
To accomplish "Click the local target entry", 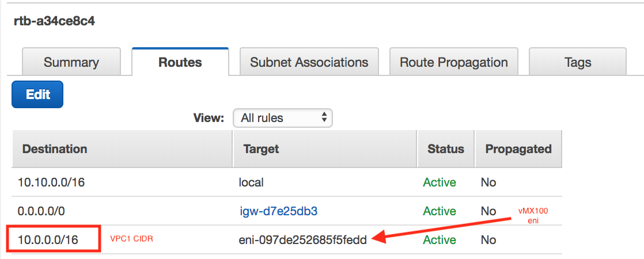I will click(x=251, y=182).
